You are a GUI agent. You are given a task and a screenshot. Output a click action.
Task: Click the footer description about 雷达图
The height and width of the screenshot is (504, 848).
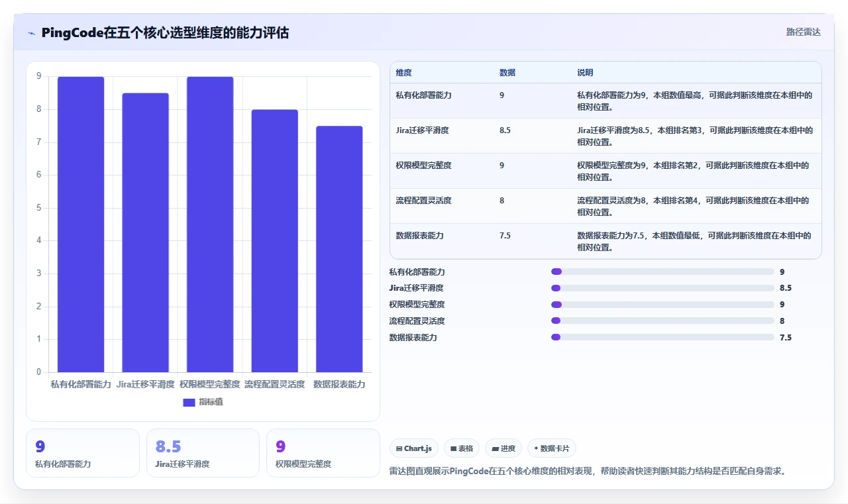pos(588,472)
